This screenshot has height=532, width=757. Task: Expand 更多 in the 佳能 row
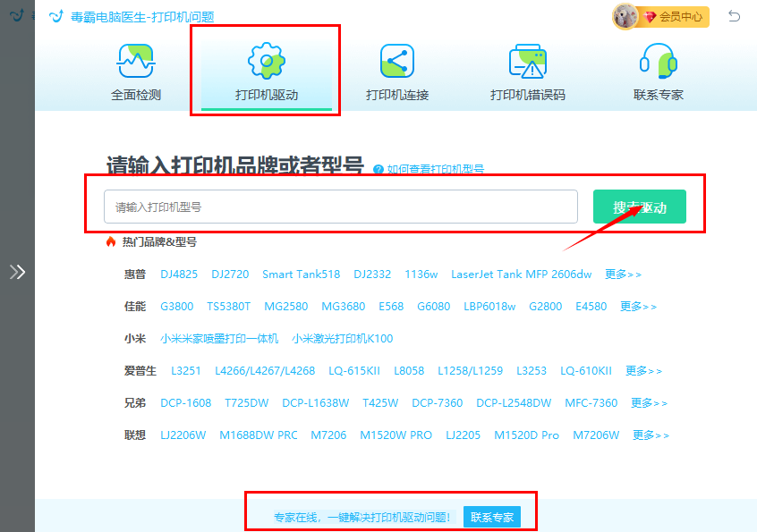pyautogui.click(x=638, y=307)
